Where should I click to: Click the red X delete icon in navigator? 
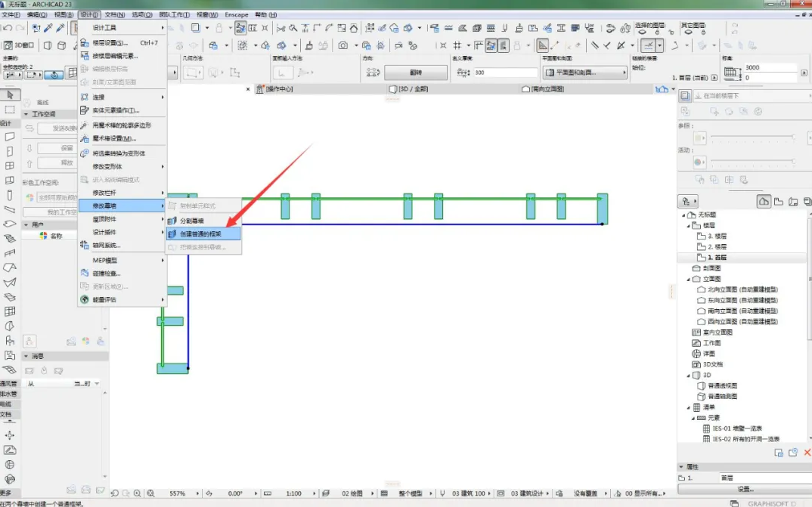pos(807,453)
